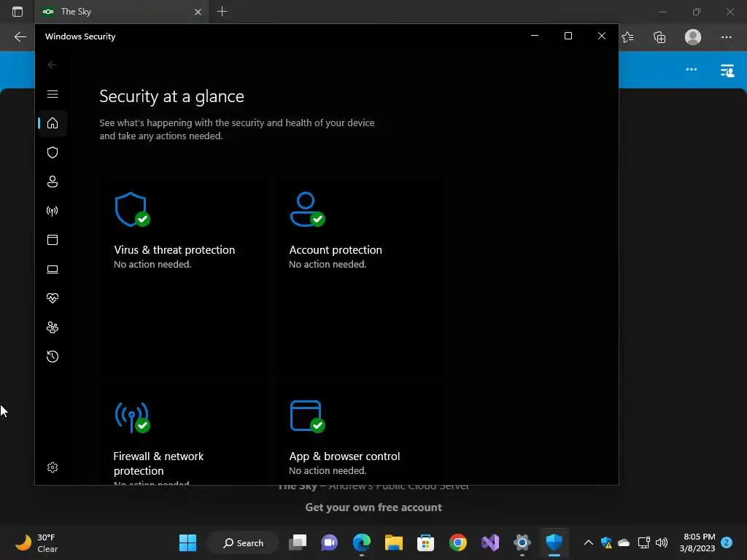Open the contacts menu icon in blue header

pos(727,71)
